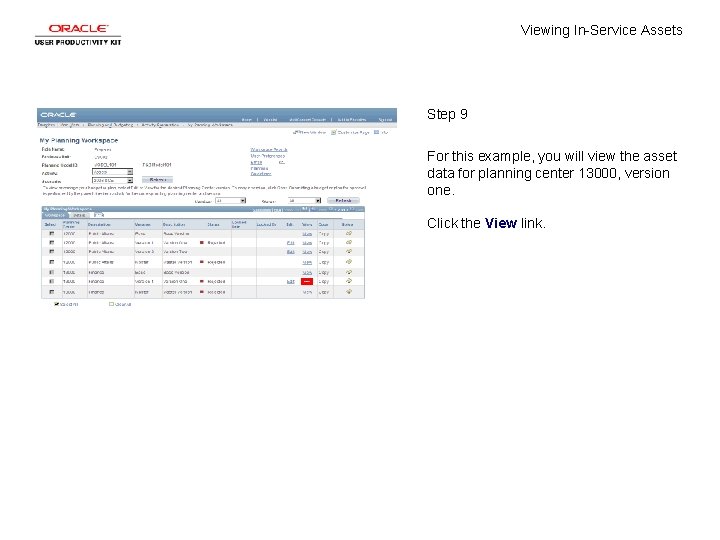Click View for Public Affairs Version 2
Viewport: 720px width, 540px height.
pyautogui.click(x=307, y=252)
